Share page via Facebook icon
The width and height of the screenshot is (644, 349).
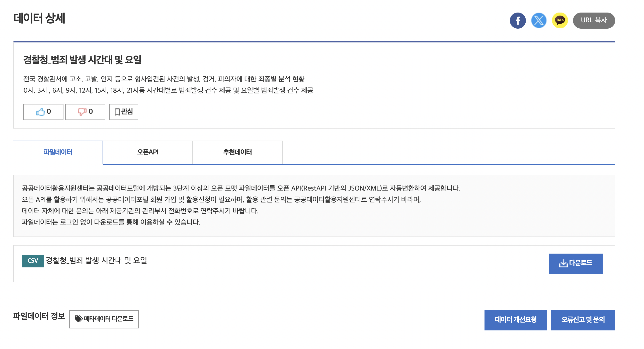518,21
